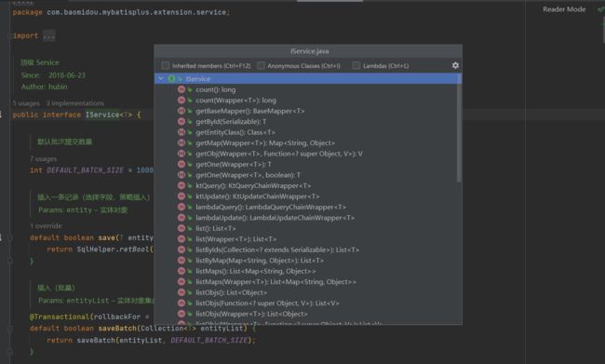Go to getEntityClass() method
This screenshot has height=364, width=605.
pos(235,132)
